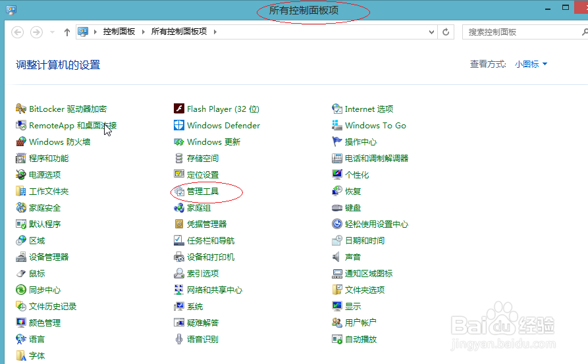Open recent locations dropdown arrow
This screenshot has height=364, width=588.
pos(53,32)
